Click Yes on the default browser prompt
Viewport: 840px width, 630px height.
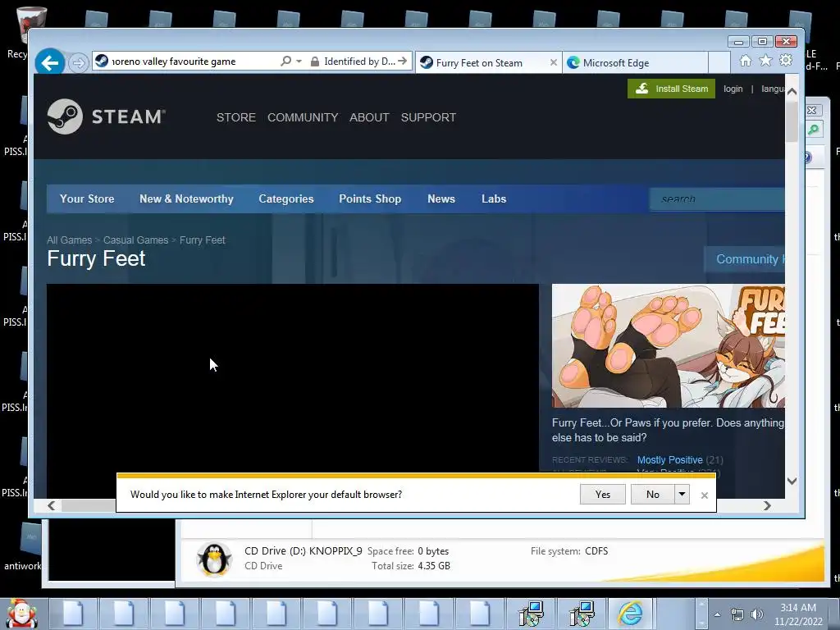(x=603, y=494)
